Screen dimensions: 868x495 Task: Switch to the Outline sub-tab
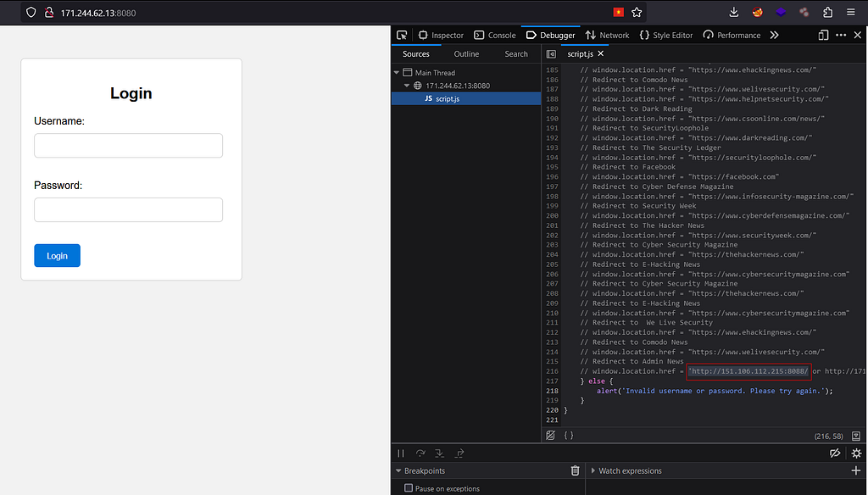(466, 53)
